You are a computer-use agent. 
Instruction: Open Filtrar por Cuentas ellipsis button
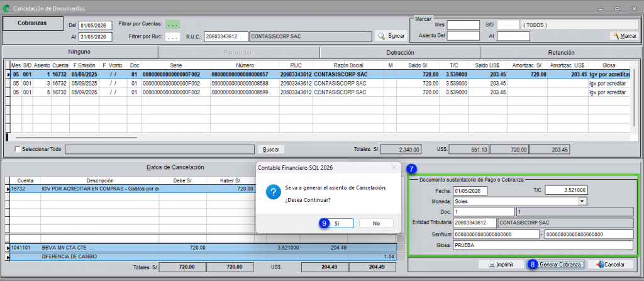[x=172, y=24]
